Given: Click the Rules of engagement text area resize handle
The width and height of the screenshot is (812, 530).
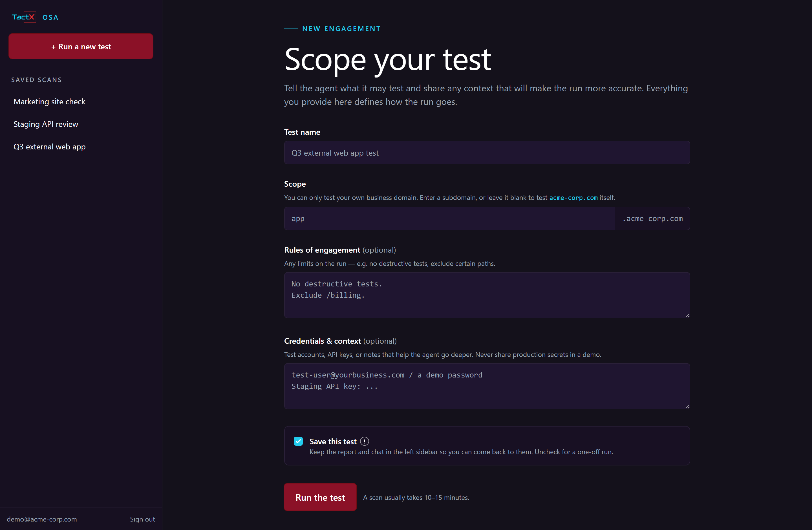Looking at the screenshot, I should pyautogui.click(x=687, y=315).
